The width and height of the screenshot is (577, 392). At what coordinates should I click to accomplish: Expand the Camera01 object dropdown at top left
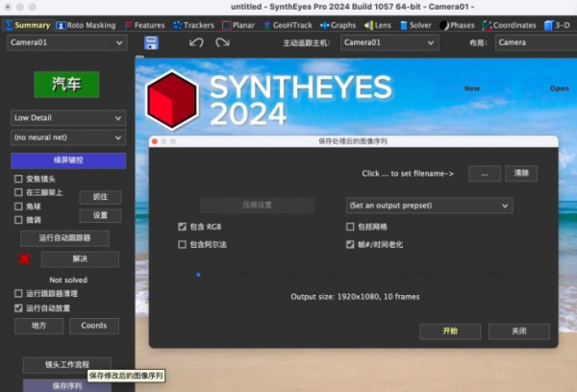coord(67,42)
